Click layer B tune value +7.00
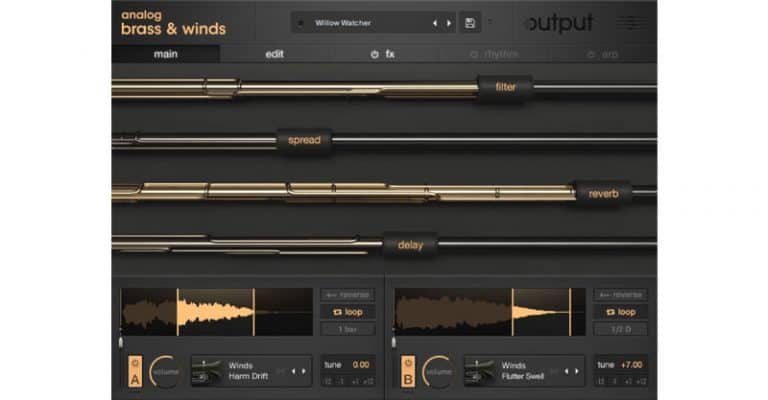 coord(631,365)
